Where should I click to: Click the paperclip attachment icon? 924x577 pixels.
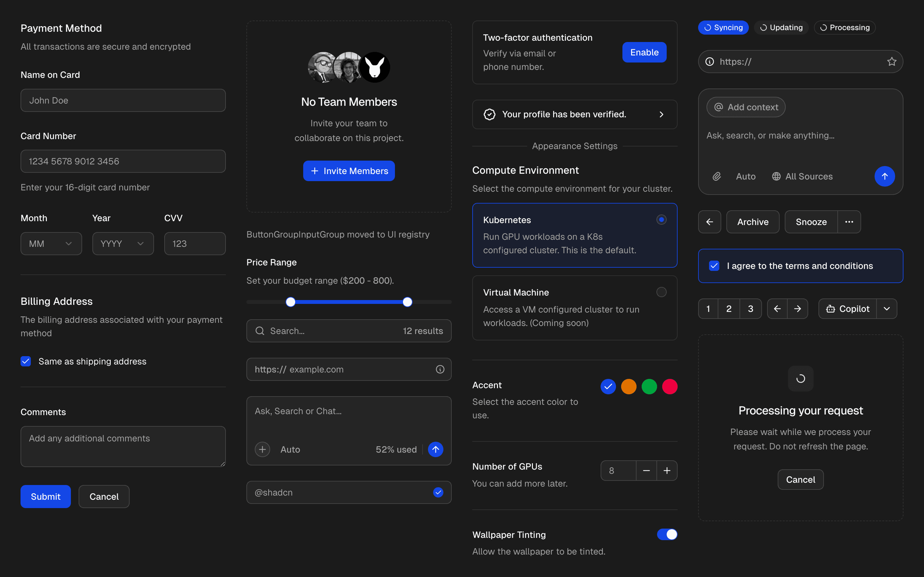(x=717, y=176)
